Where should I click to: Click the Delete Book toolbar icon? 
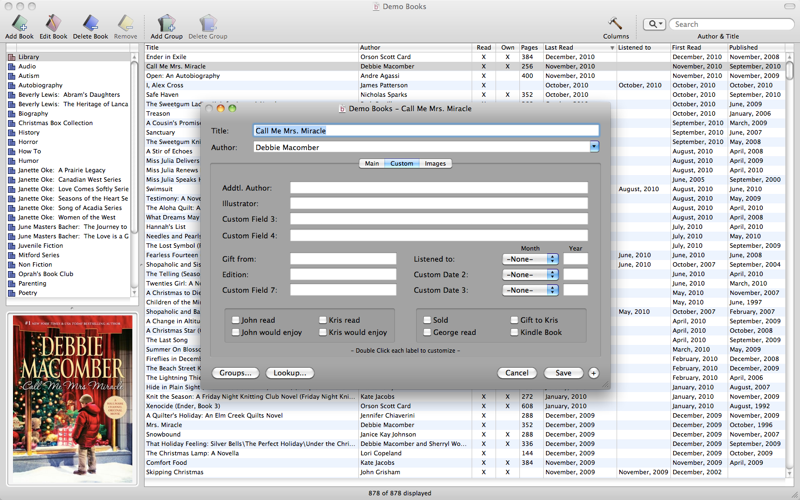tap(90, 23)
